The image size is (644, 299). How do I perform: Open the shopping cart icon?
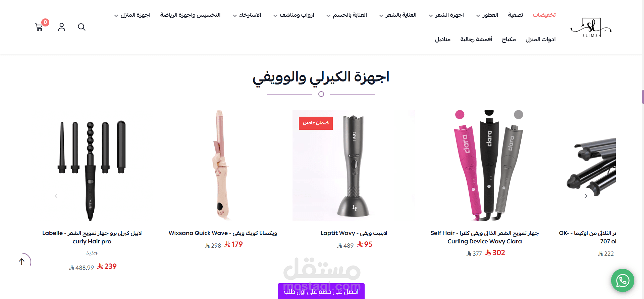point(39,27)
